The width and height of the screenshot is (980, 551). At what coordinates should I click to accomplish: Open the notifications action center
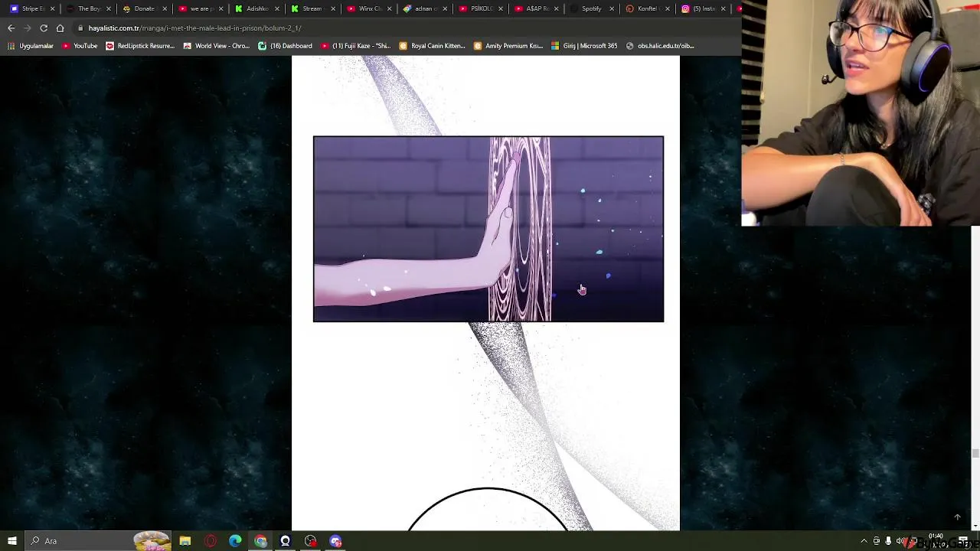(x=963, y=541)
